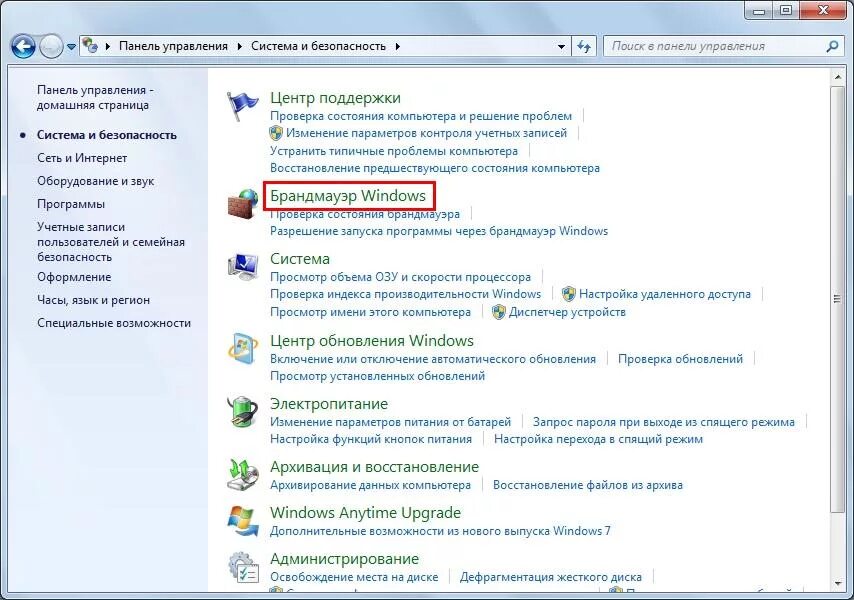The height and width of the screenshot is (600, 854).
Task: Click Дефрагментация жесткого диска link
Action: click(551, 577)
